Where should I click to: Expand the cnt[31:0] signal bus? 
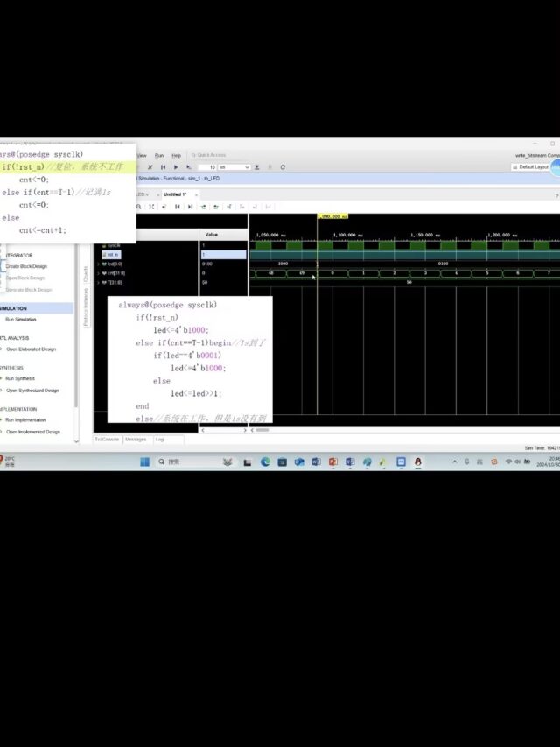click(99, 272)
